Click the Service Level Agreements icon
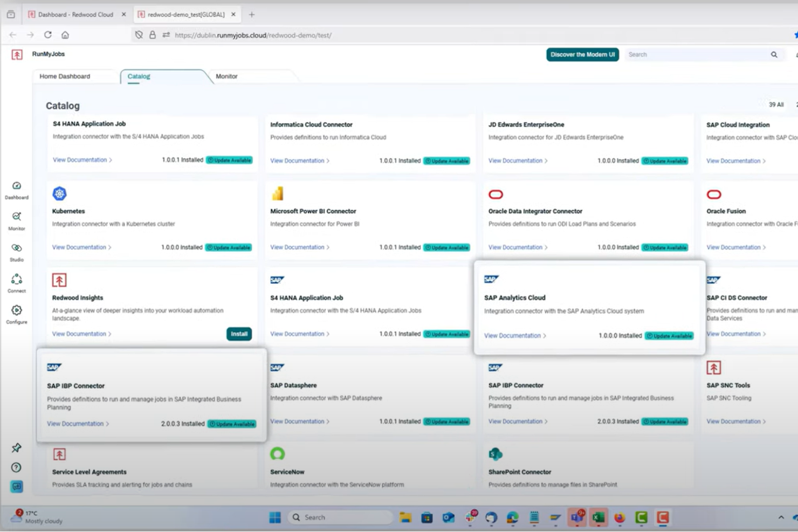The width and height of the screenshot is (798, 532). point(59,454)
